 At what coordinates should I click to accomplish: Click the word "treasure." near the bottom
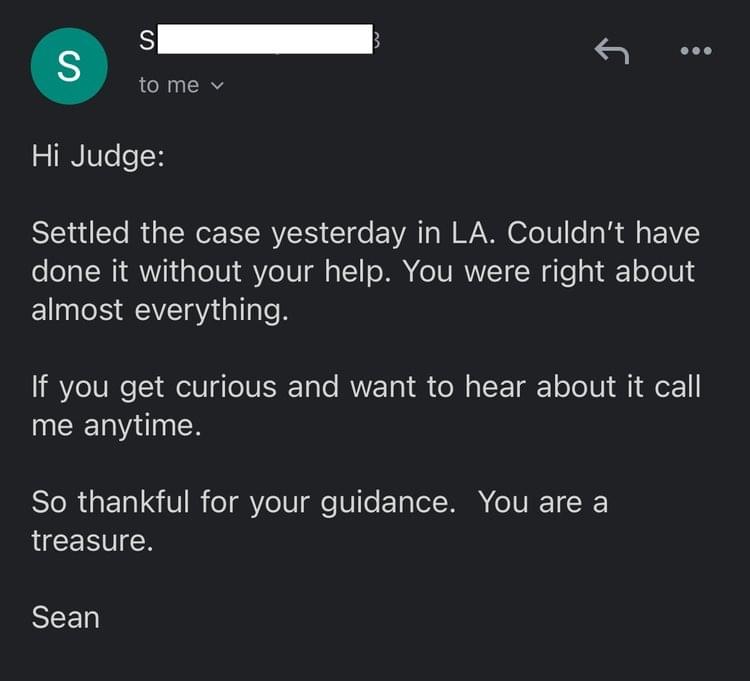(x=92, y=541)
